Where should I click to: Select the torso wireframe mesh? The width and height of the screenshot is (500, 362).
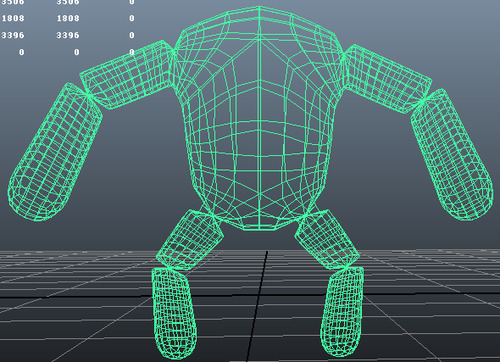click(259, 118)
